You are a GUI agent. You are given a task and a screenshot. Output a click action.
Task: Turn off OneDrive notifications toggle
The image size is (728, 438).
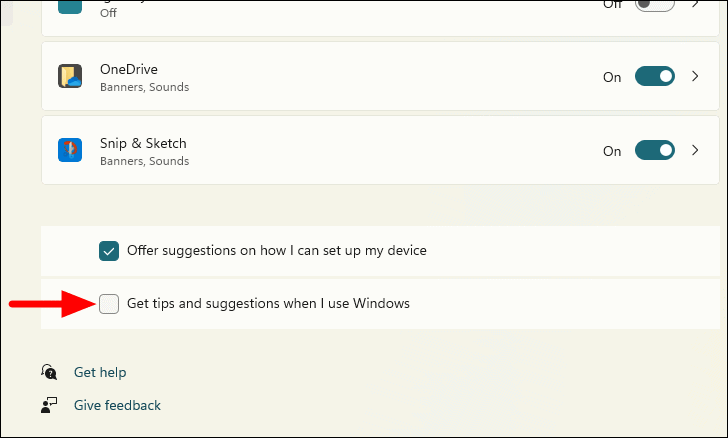654,77
